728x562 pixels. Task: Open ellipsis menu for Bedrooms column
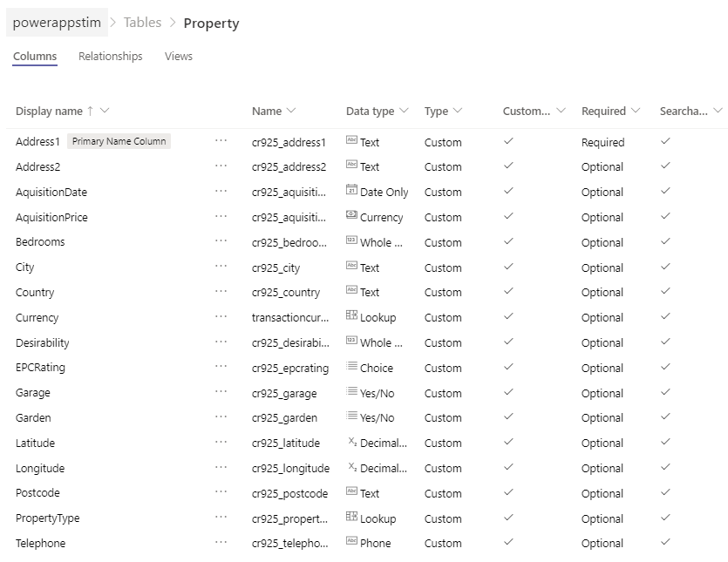click(x=221, y=241)
